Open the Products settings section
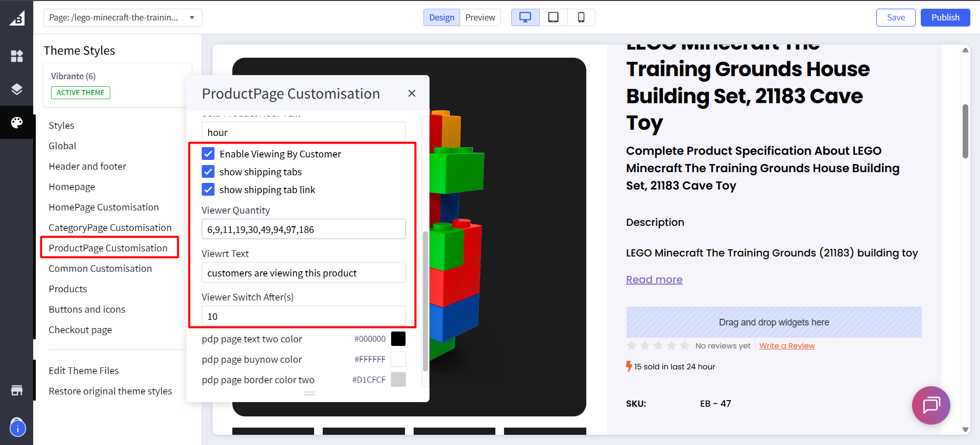This screenshot has height=445, width=980. (68, 289)
